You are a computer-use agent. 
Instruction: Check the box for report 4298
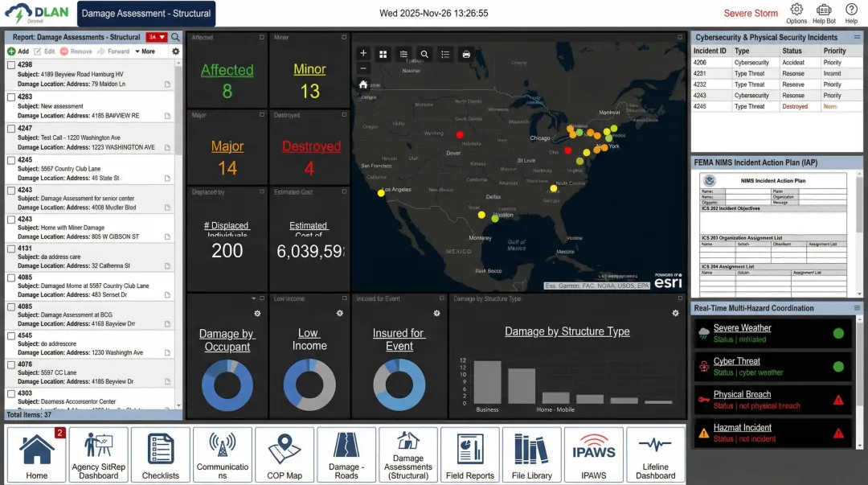(11, 64)
